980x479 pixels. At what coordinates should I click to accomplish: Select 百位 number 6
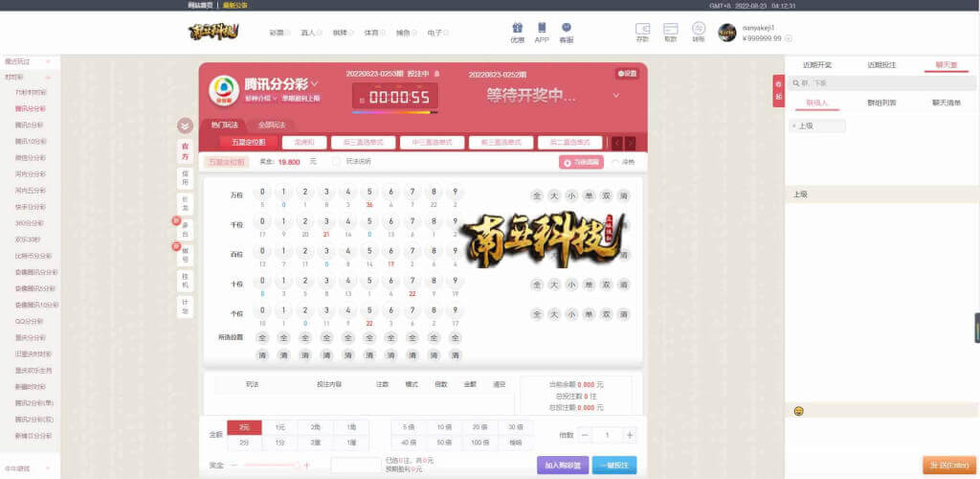pyautogui.click(x=390, y=251)
